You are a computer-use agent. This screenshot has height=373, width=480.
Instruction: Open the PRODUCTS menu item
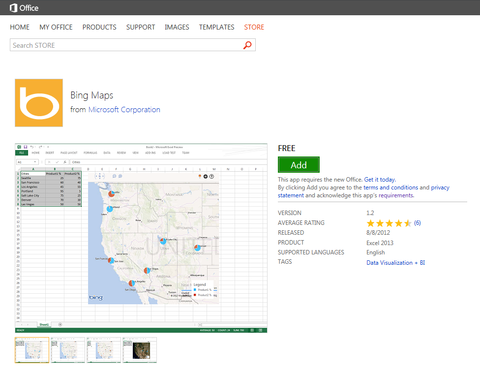coord(99,27)
